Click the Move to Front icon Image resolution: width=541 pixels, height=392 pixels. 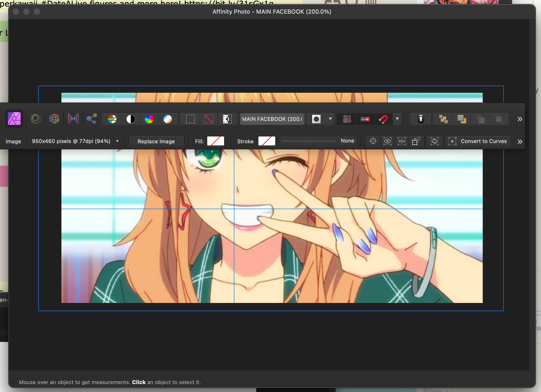462,119
